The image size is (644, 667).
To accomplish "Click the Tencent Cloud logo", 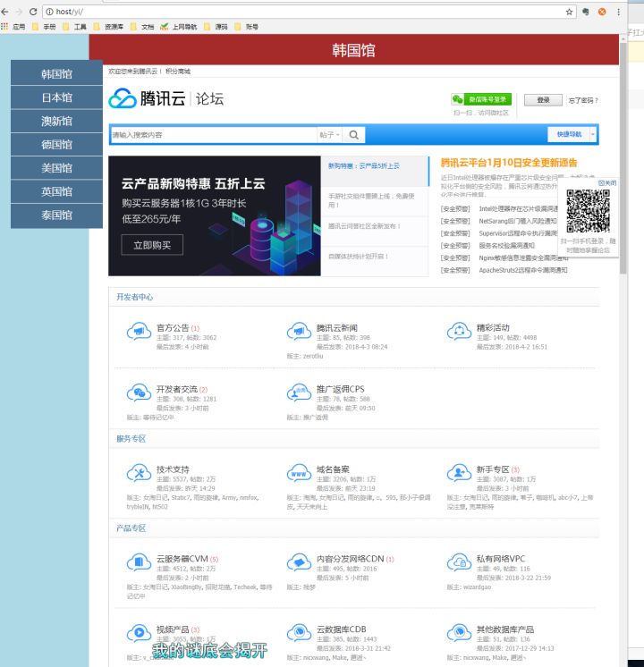I will click(x=148, y=98).
